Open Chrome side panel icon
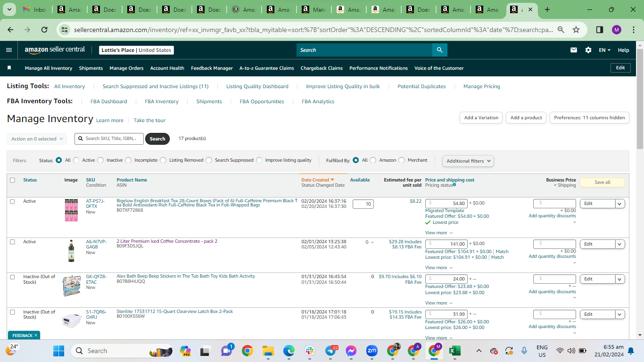644x362 pixels. coord(600,30)
